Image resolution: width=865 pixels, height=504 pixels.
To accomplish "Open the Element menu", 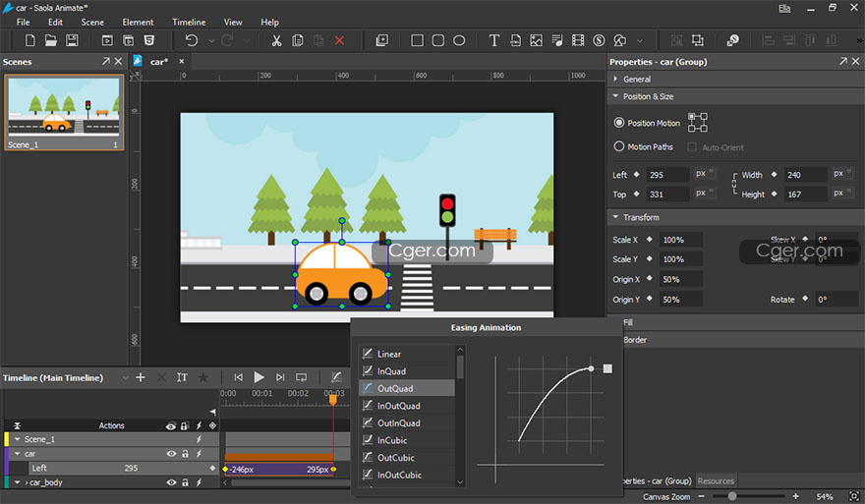I will point(138,22).
